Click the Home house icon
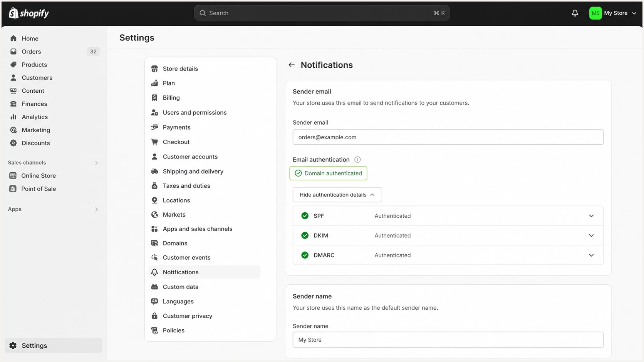Viewport: 644px width, 362px height. click(x=13, y=38)
